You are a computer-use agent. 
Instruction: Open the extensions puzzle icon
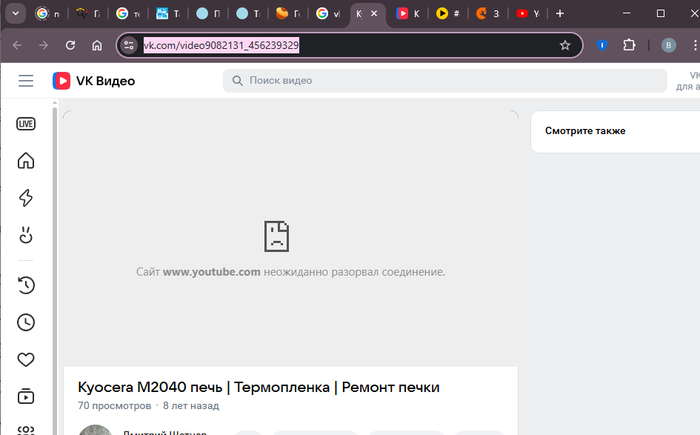(x=629, y=45)
